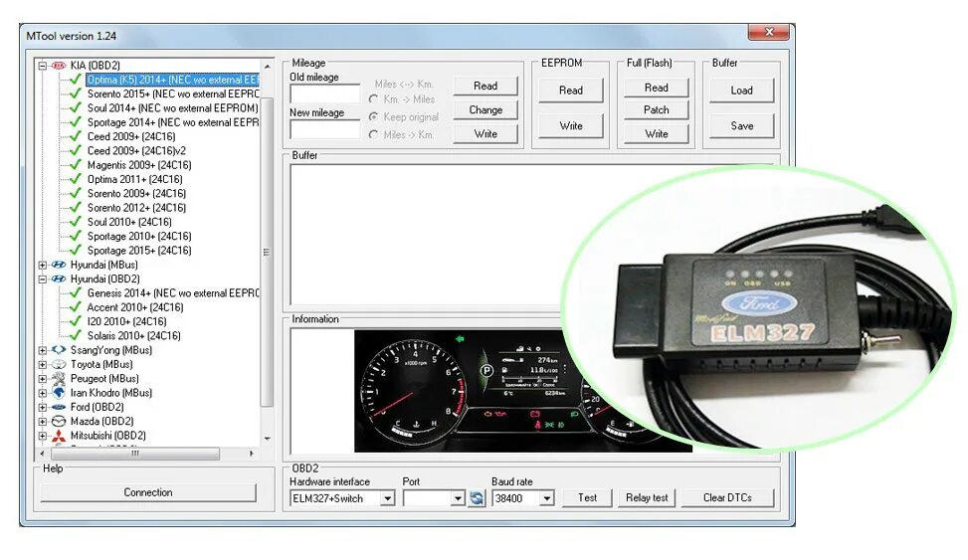Screen dimensions: 968x560
Task: Click the OBD2 Test button
Action: 587,497
